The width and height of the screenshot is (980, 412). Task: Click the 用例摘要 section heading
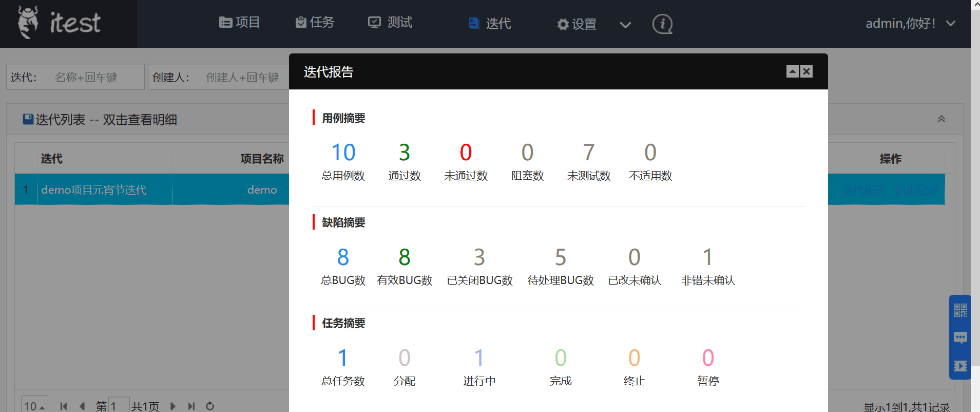tap(343, 118)
